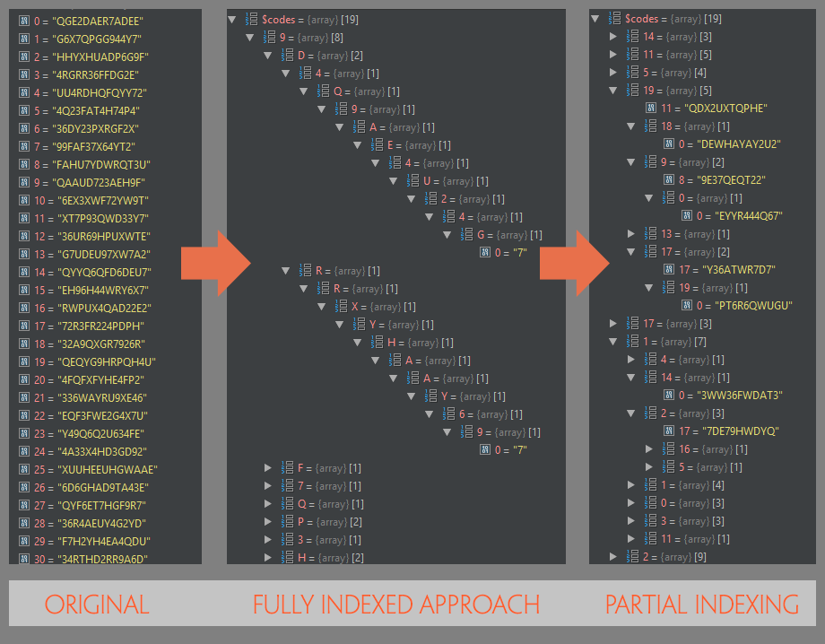Click the string icon beside "4RGRR36FFDG2E"
The image size is (825, 644).
(x=23, y=74)
